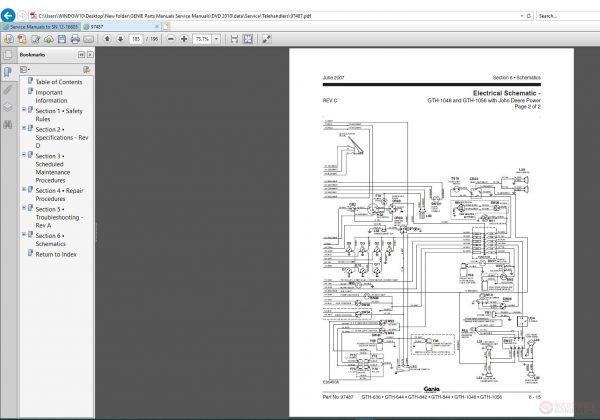Collapse the Bookmarks pane with double-arrow button
The height and width of the screenshot is (420, 600).
pos(81,55)
